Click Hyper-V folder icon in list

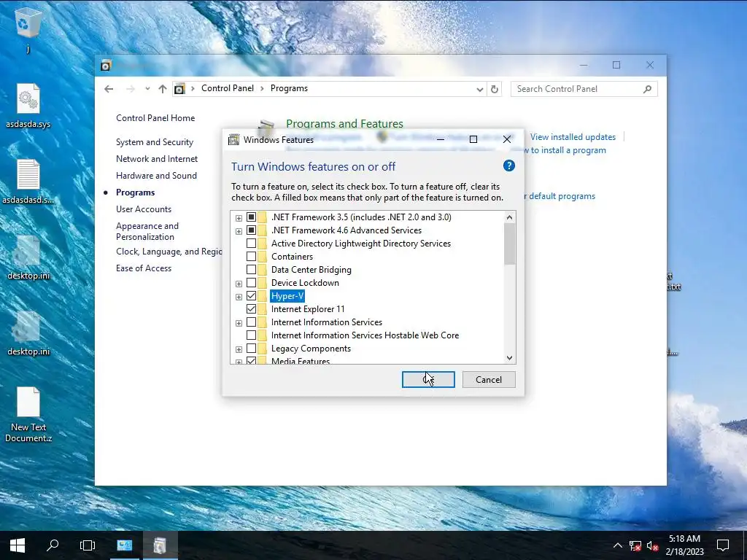[x=262, y=296]
